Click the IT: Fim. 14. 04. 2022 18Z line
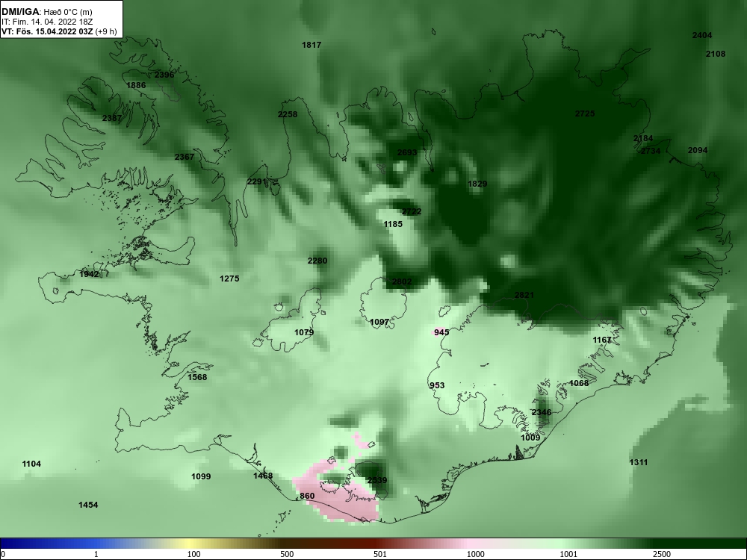 (x=47, y=22)
